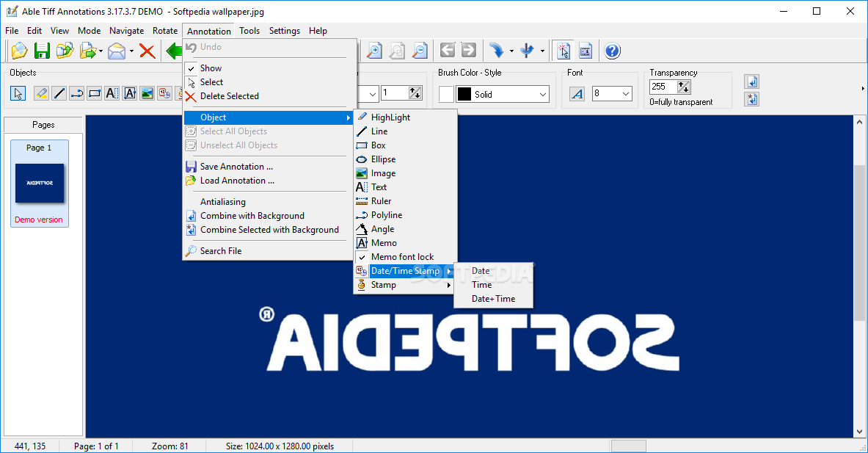Image resolution: width=868 pixels, height=453 pixels.
Task: Click the blue flip icon
Action: click(527, 51)
